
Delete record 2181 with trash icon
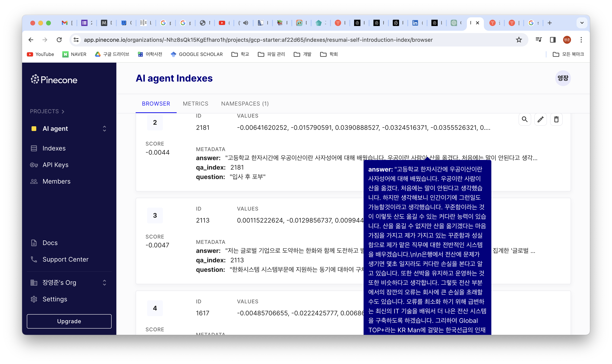click(556, 119)
